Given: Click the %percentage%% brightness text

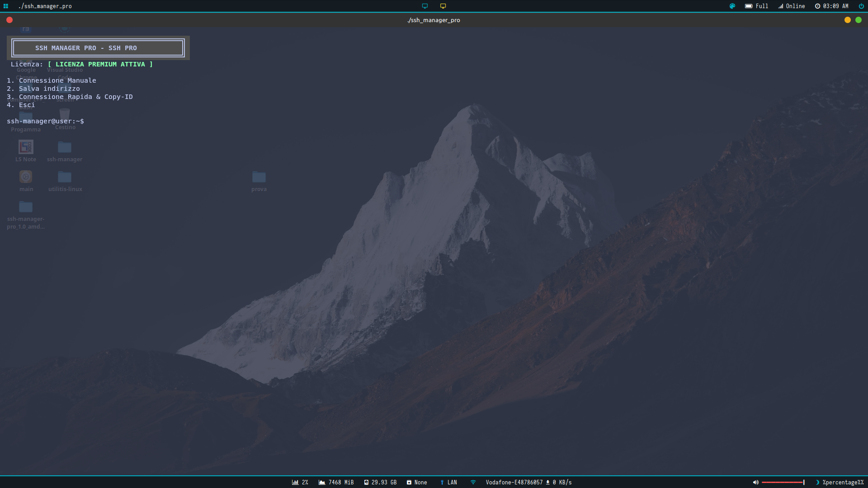Looking at the screenshot, I should click(843, 483).
